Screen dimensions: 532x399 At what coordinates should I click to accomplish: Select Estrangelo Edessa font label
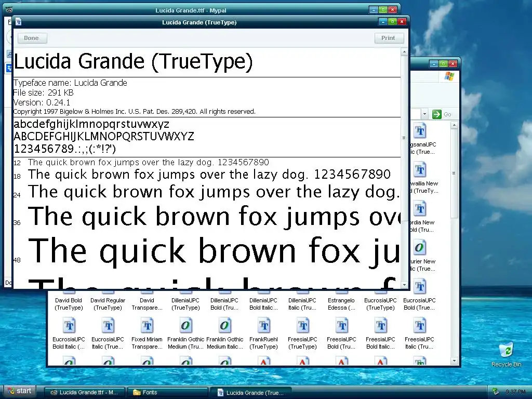click(341, 303)
